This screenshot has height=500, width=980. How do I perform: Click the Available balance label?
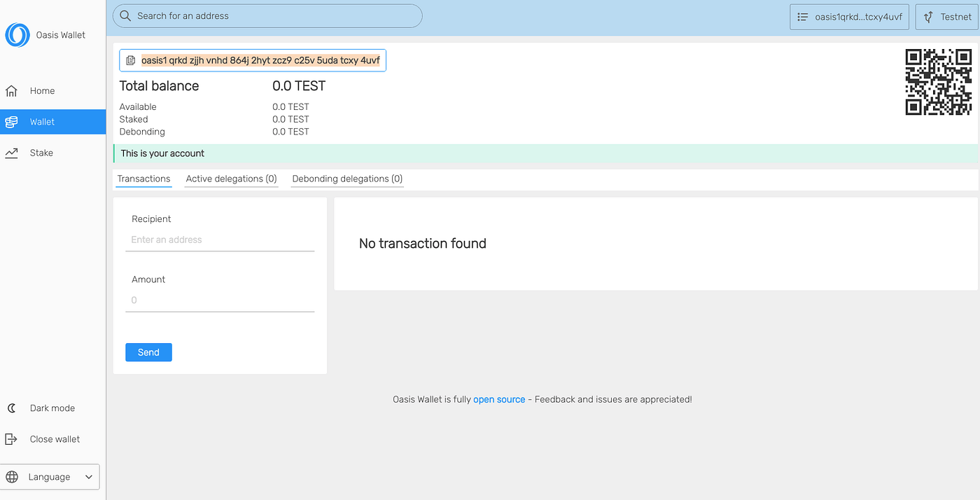[138, 107]
